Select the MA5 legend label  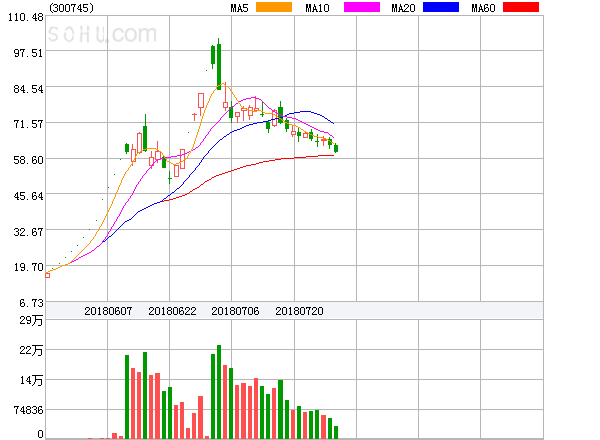240,8
